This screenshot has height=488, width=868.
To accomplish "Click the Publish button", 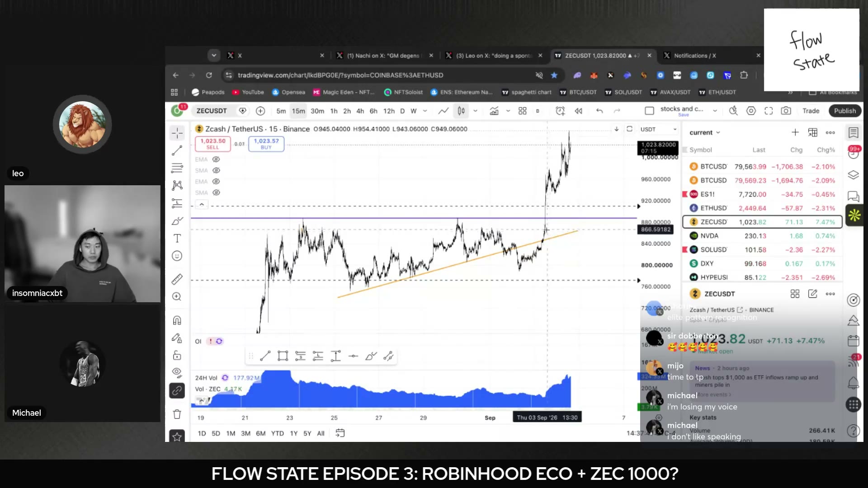I will coord(844,111).
